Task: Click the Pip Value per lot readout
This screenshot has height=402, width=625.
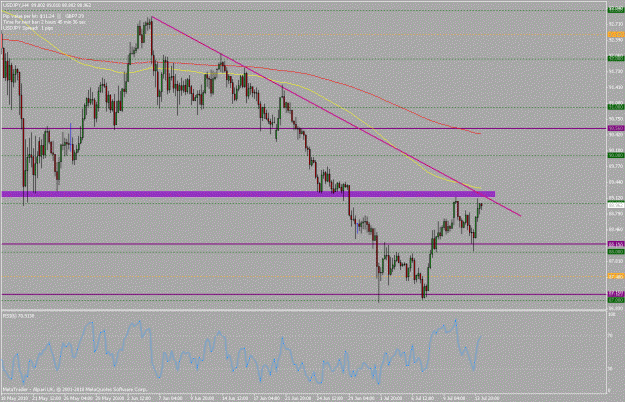Action: [43, 16]
